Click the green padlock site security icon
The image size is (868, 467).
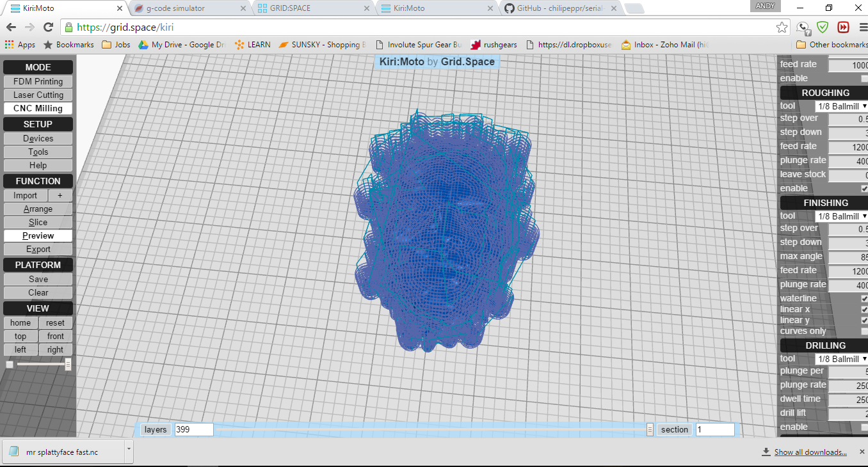coord(68,28)
